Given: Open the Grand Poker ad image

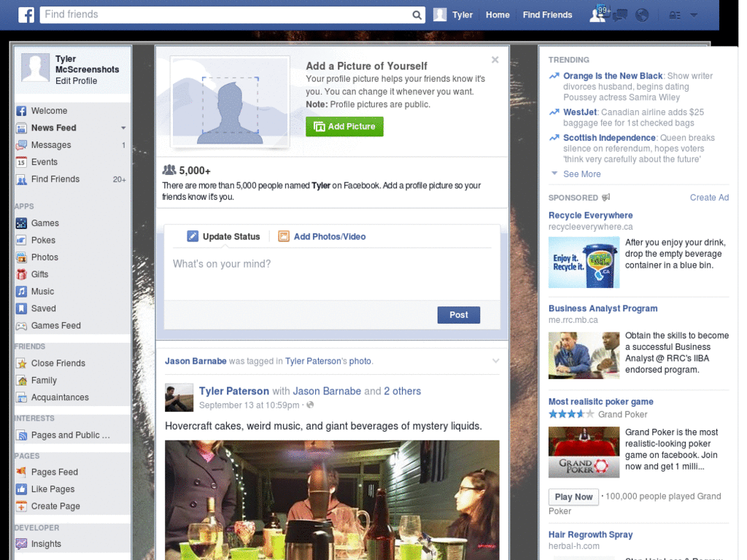Looking at the screenshot, I should pos(584,452).
